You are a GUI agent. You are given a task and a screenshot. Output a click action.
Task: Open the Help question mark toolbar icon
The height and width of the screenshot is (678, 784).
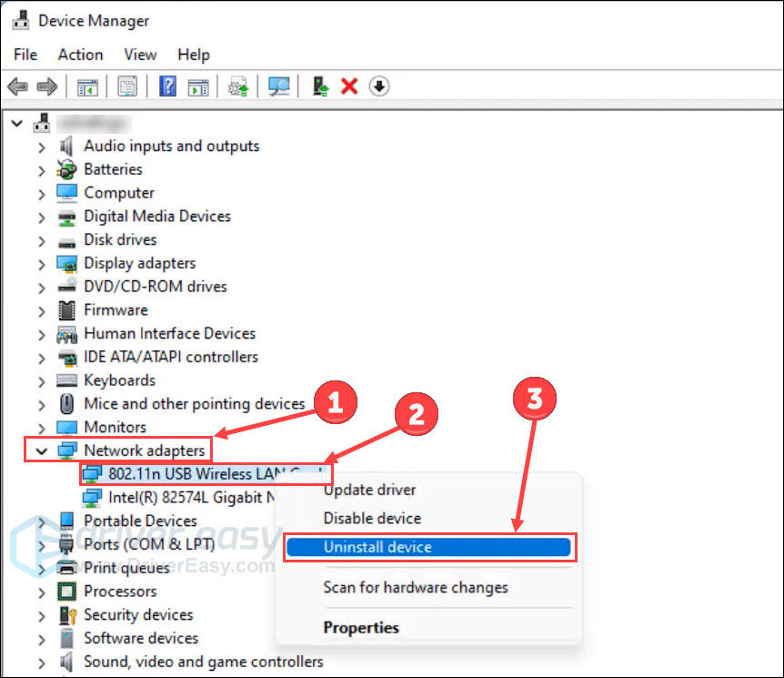(167, 86)
